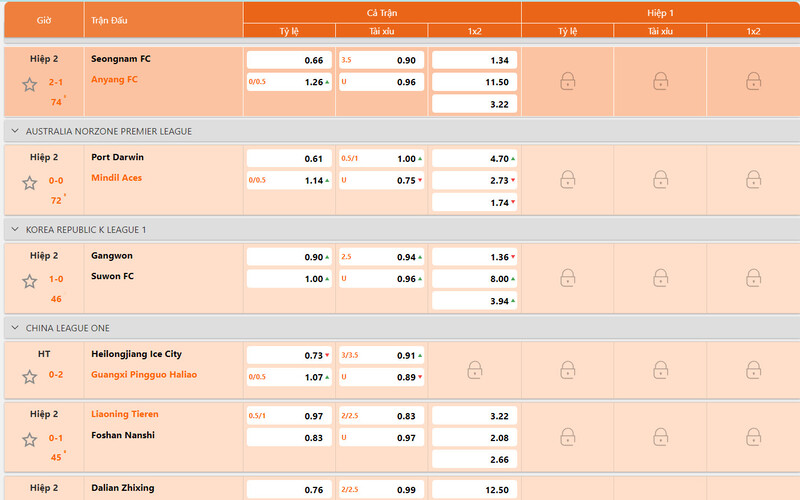This screenshot has width=800, height=500.
Task: Click the Hiệp 1 header tab
Action: [x=661, y=13]
